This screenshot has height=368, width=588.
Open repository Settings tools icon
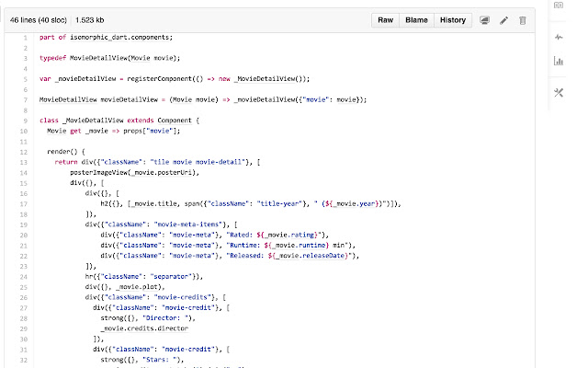pos(559,92)
